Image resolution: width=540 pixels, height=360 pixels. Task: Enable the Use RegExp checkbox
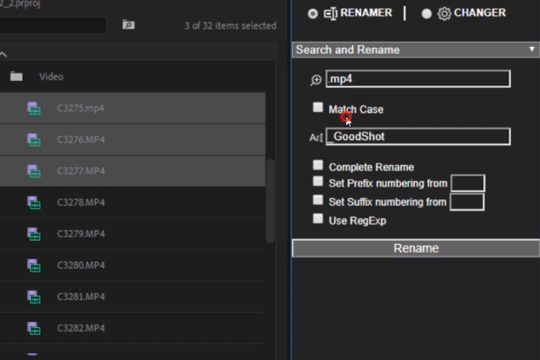(318, 219)
